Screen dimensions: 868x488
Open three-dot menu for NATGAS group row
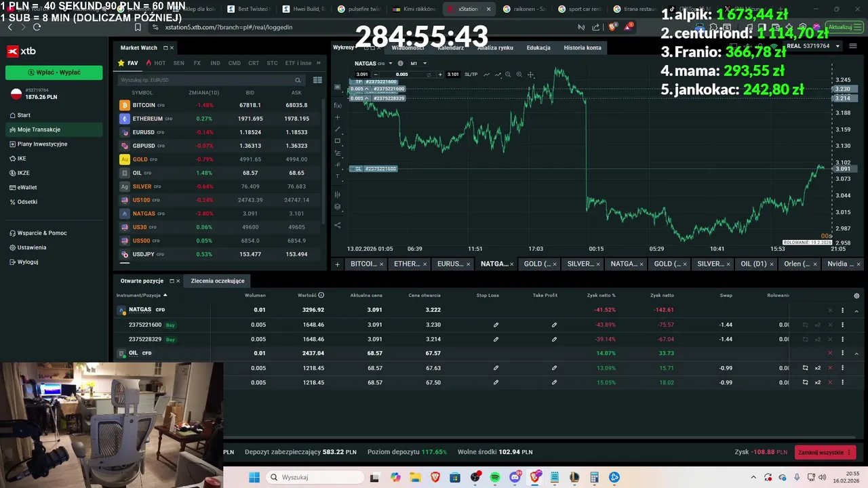(843, 310)
